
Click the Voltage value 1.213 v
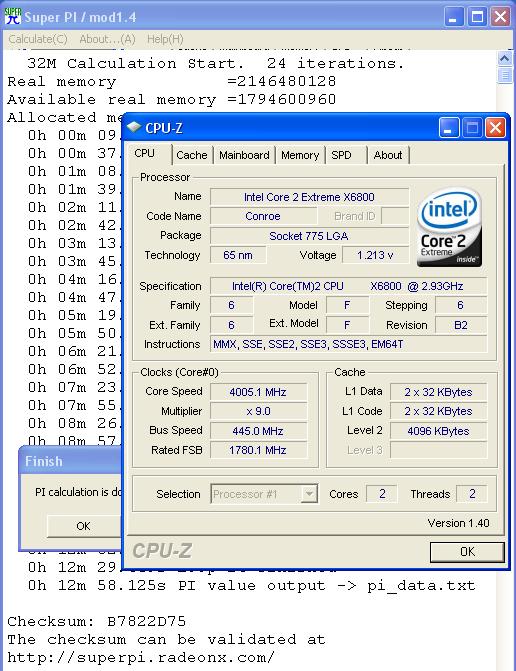point(375,255)
